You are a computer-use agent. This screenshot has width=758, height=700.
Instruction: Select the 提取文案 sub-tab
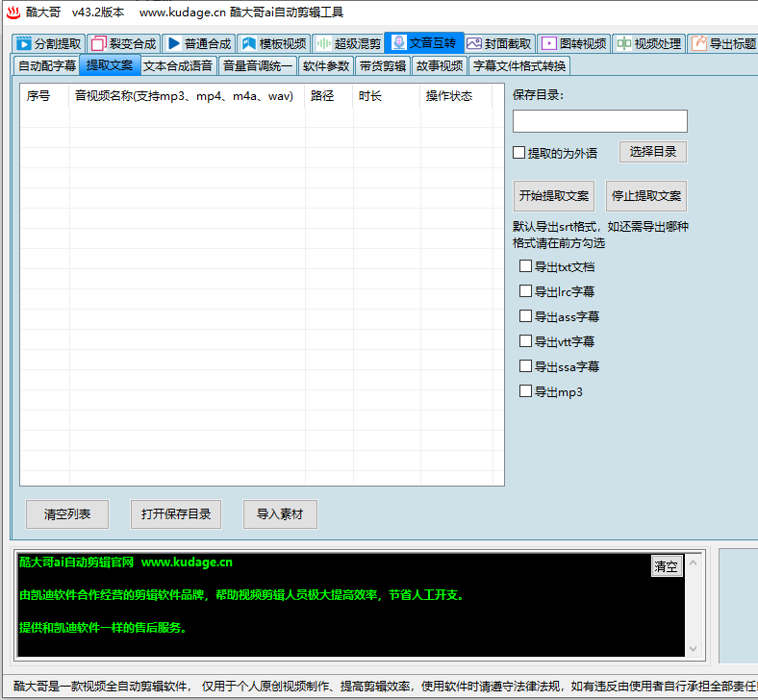pos(110,65)
